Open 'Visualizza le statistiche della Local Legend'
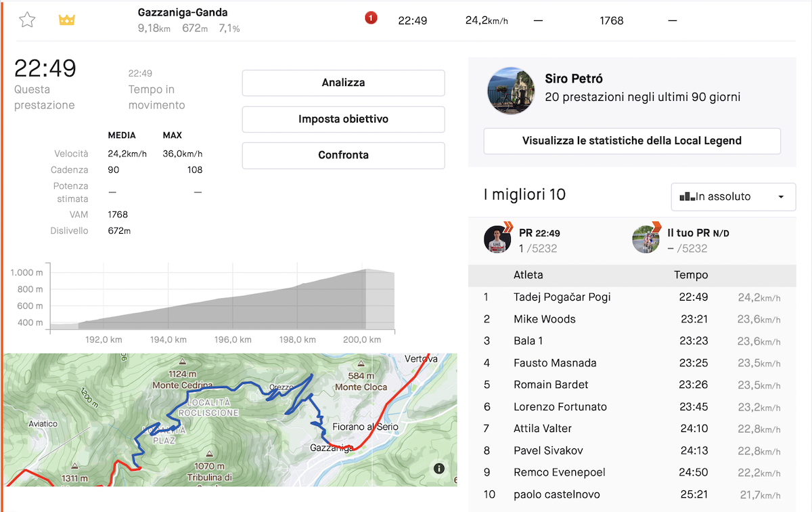The image size is (812, 512). click(632, 141)
